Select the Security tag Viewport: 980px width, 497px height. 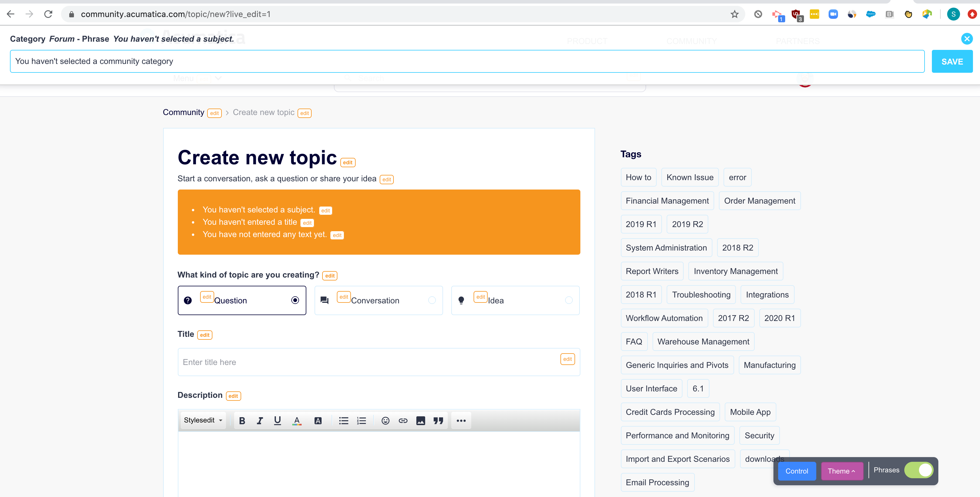pyautogui.click(x=759, y=435)
